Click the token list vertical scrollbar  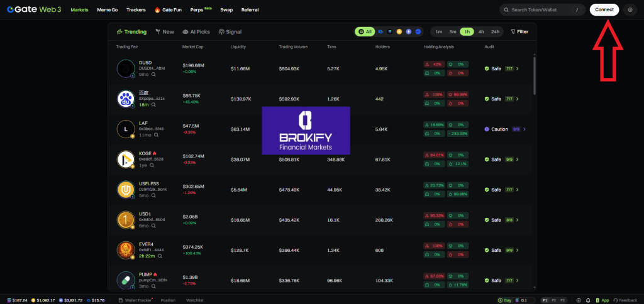point(535,75)
